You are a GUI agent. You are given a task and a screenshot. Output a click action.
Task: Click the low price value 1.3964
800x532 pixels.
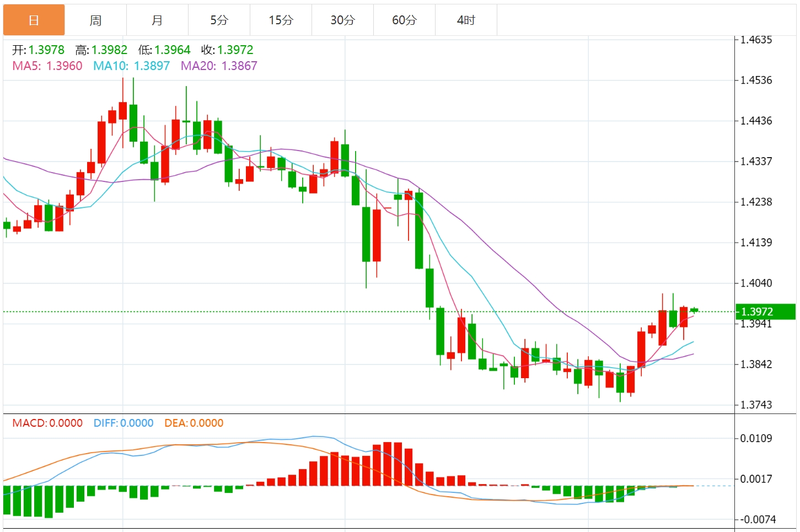(x=173, y=50)
